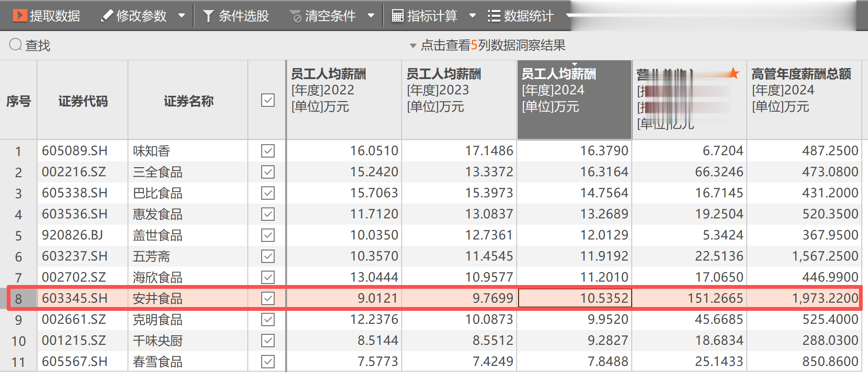The height and width of the screenshot is (376, 868).
Task: Click the 修改参数 pencil icon
Action: click(106, 16)
